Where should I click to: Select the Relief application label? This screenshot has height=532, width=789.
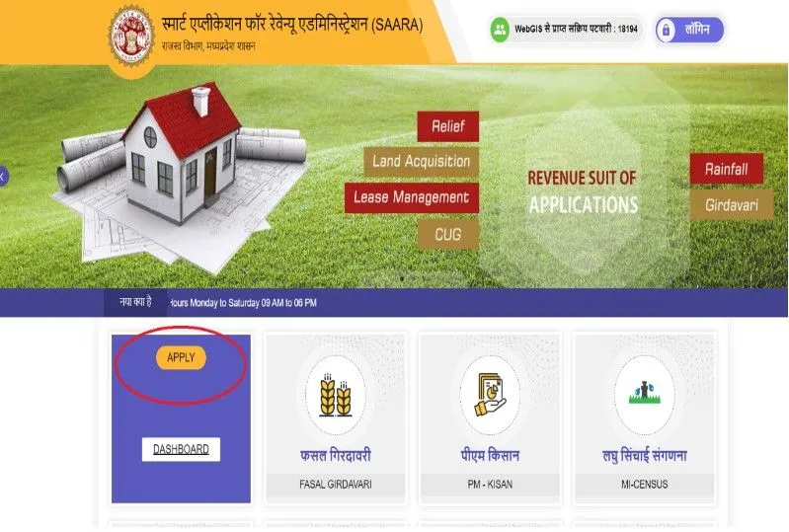click(448, 126)
